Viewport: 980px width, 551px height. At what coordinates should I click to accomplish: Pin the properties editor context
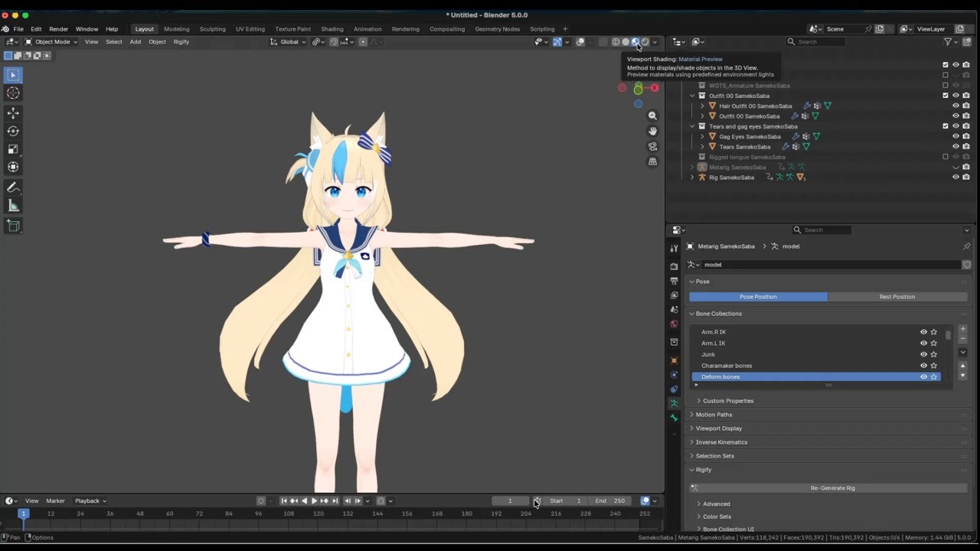click(x=966, y=246)
